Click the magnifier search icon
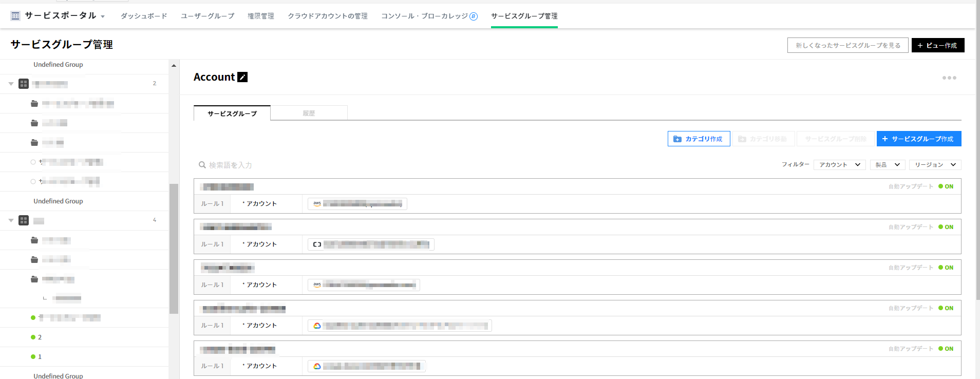Viewport: 980px width, 379px height. pos(202,165)
